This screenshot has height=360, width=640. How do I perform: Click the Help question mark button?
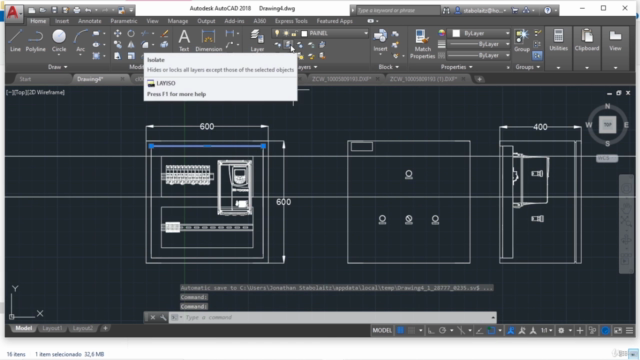click(x=548, y=10)
